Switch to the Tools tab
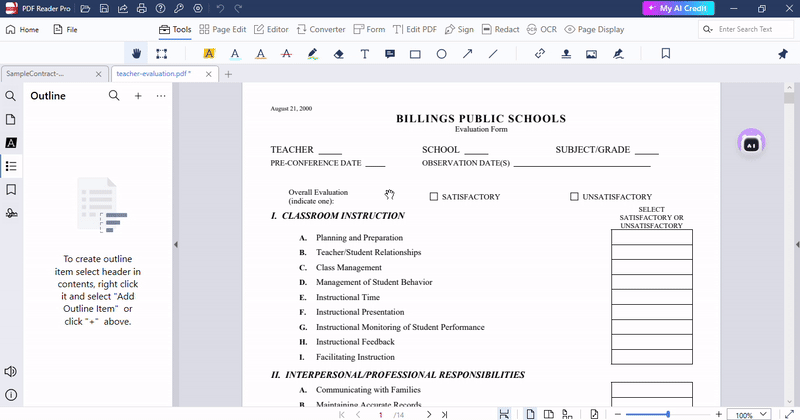Image resolution: width=800 pixels, height=420 pixels. [x=175, y=30]
